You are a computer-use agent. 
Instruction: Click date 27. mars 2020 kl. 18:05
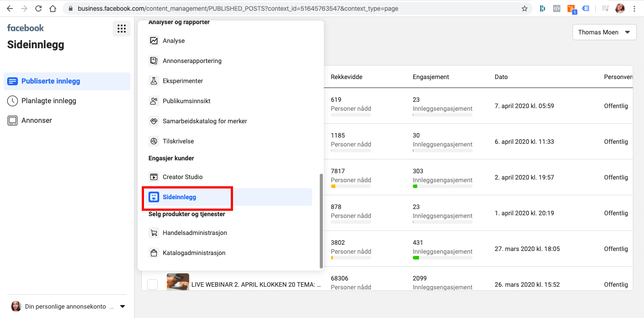tap(527, 249)
